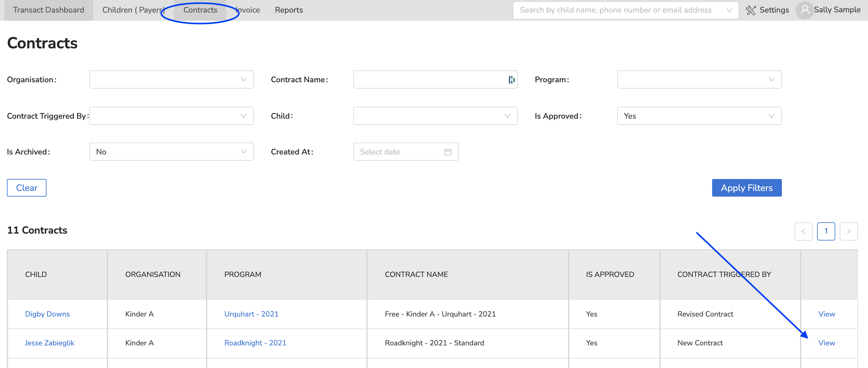Open the Transact Dashboard tab
Image resolution: width=868 pixels, height=368 pixels.
click(x=48, y=10)
